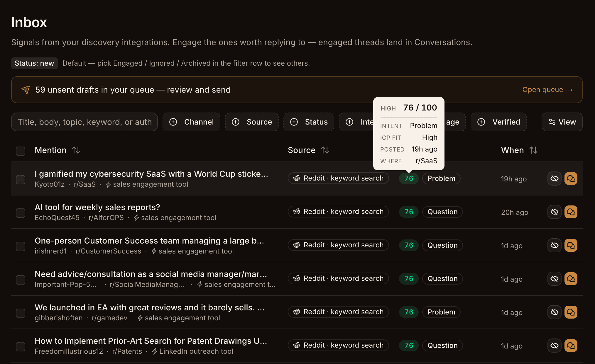595x364 pixels.
Task: Click the Status: new badge
Action: coord(34,63)
